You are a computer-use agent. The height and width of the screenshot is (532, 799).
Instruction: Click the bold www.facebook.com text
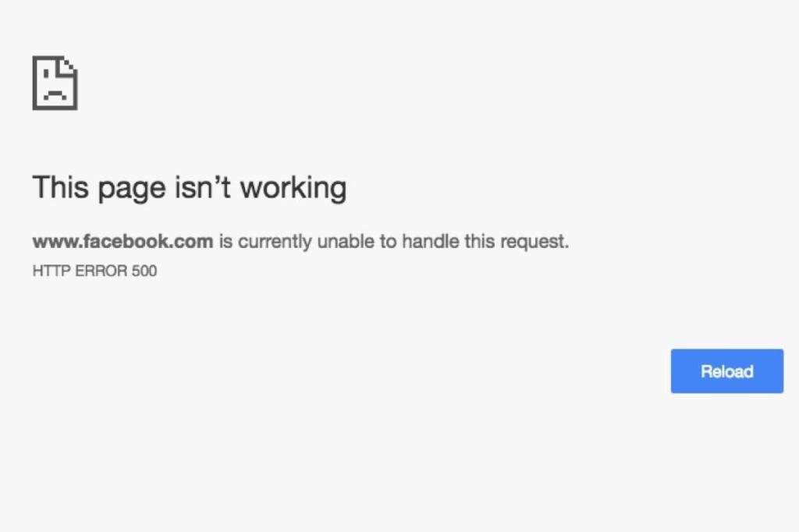click(123, 241)
